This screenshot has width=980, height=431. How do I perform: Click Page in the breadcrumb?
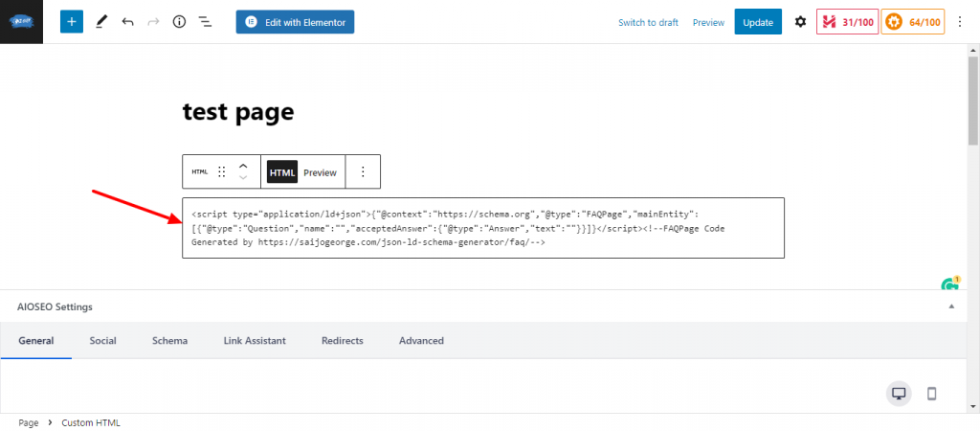[29, 423]
